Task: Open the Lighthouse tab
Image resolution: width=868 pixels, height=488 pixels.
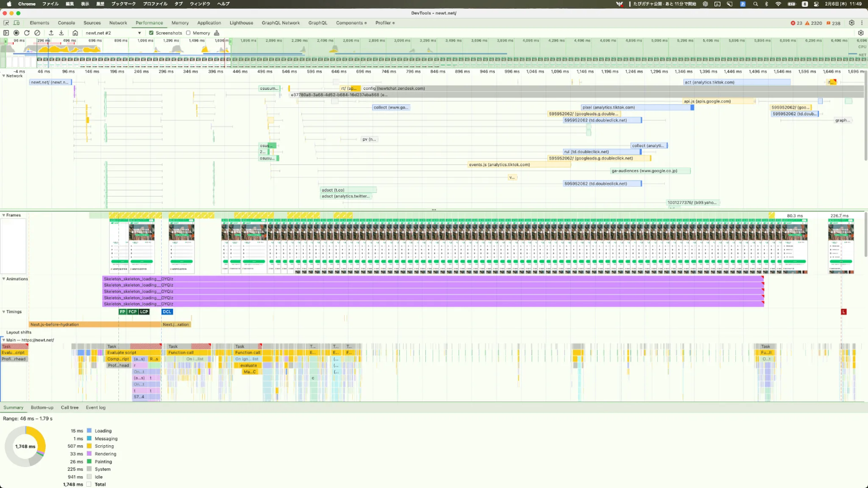Action: tap(241, 23)
